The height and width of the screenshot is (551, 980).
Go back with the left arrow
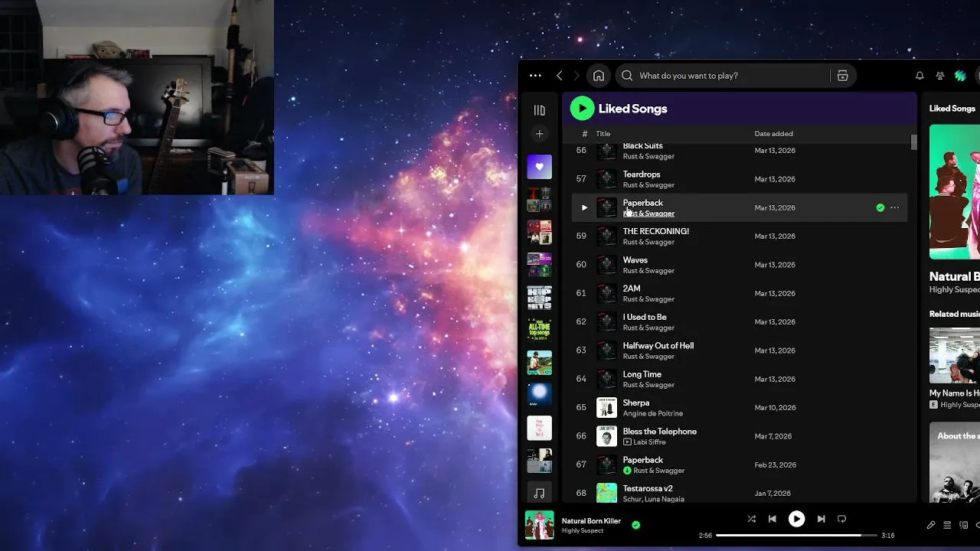tap(560, 76)
